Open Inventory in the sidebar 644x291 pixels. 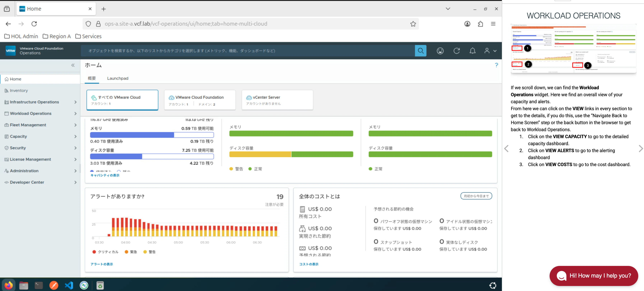click(40, 91)
